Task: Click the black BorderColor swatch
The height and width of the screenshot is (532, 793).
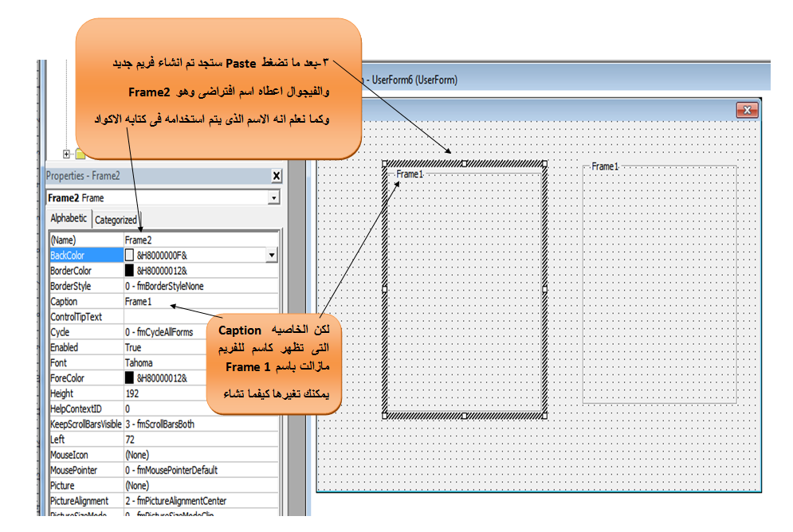Action: point(129,270)
